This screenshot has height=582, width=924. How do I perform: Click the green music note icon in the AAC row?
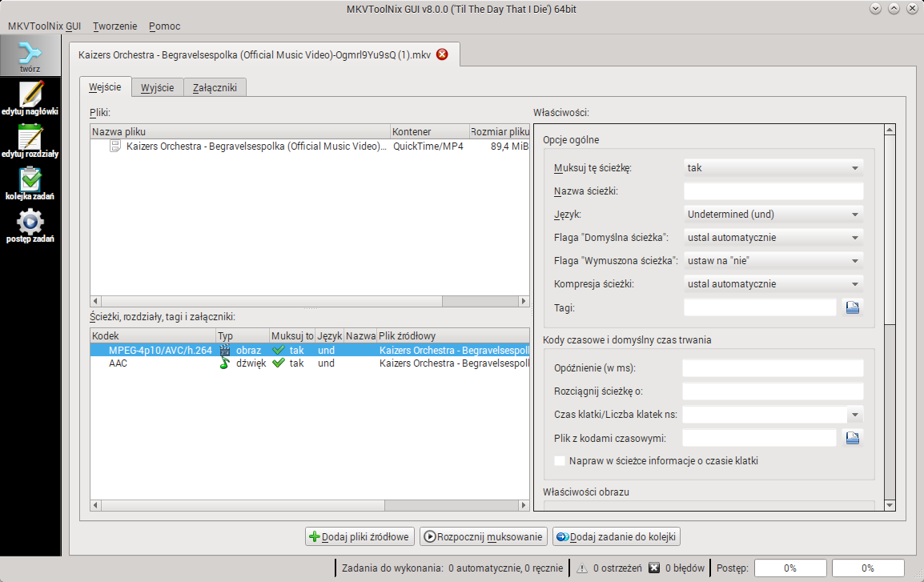point(224,363)
